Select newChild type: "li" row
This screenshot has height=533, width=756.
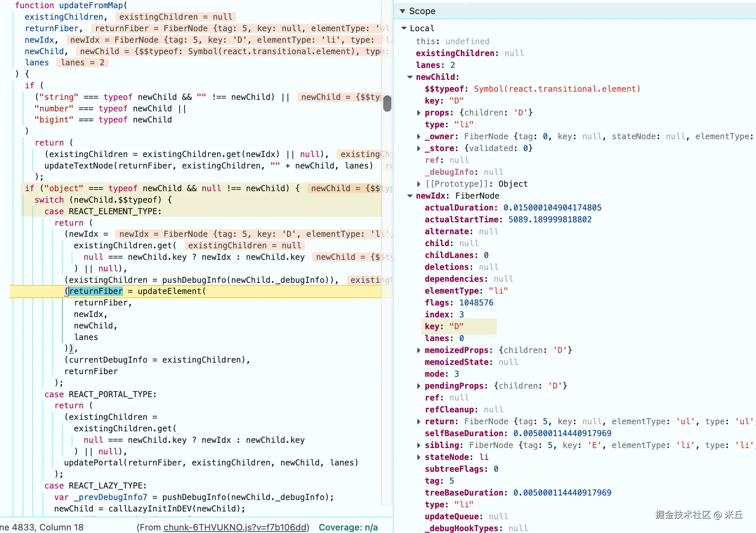tap(449, 124)
